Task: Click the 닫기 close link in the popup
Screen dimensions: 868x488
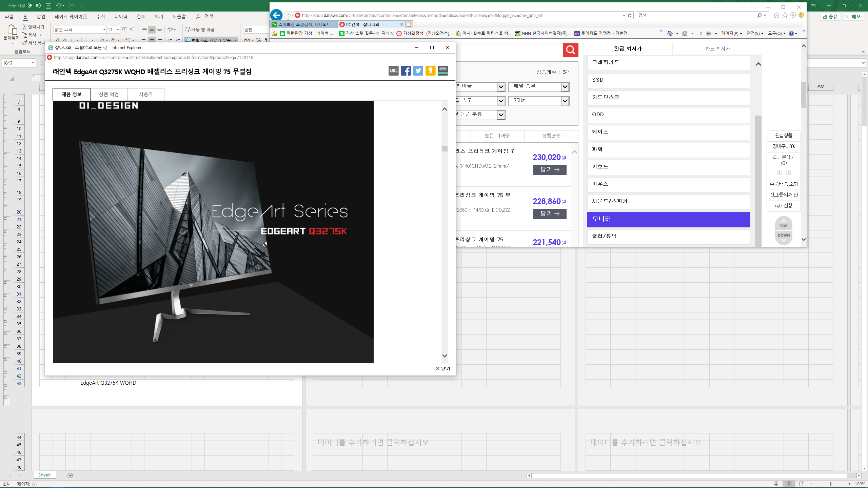Action: [x=443, y=368]
